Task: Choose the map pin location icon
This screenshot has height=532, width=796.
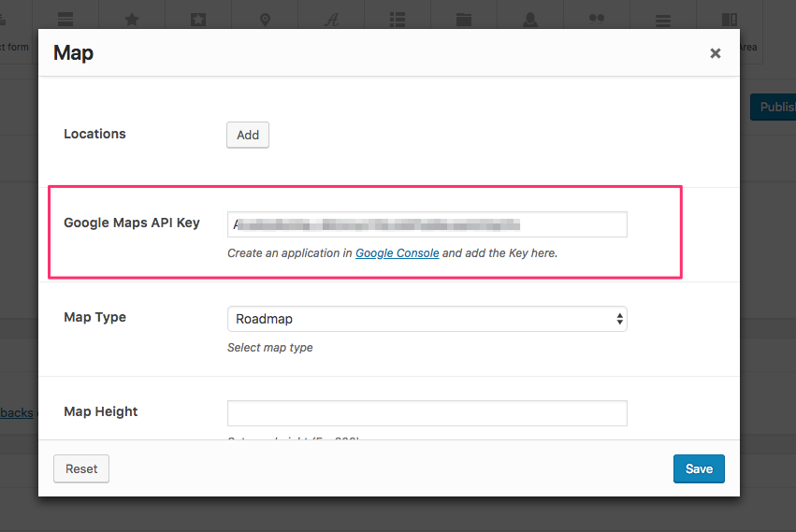Action: coord(265,20)
